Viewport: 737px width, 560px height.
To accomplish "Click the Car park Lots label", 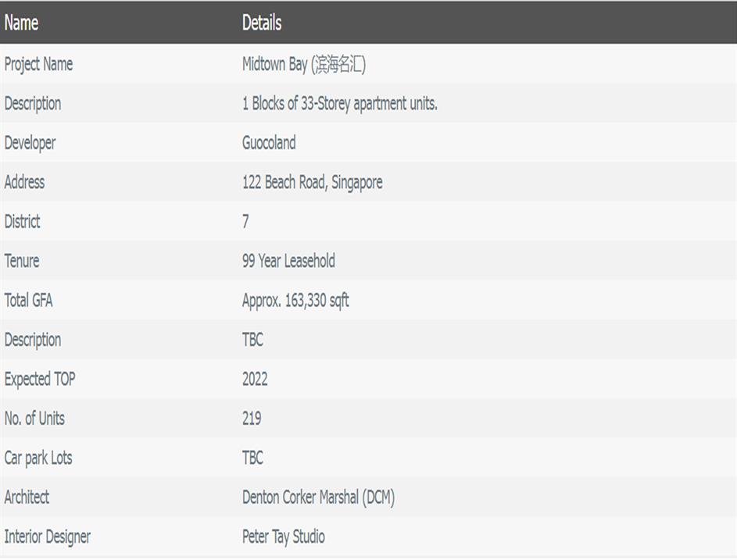I will tap(38, 458).
